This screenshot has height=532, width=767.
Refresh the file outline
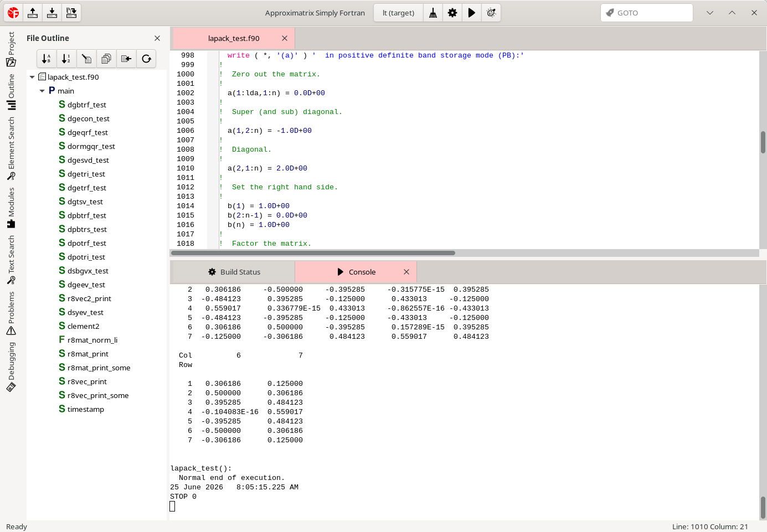pos(146,59)
